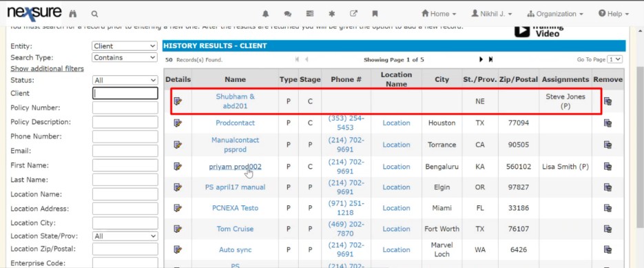This screenshot has width=644, height=268.
Task: Click the magnifying glass icon
Action: [94, 14]
